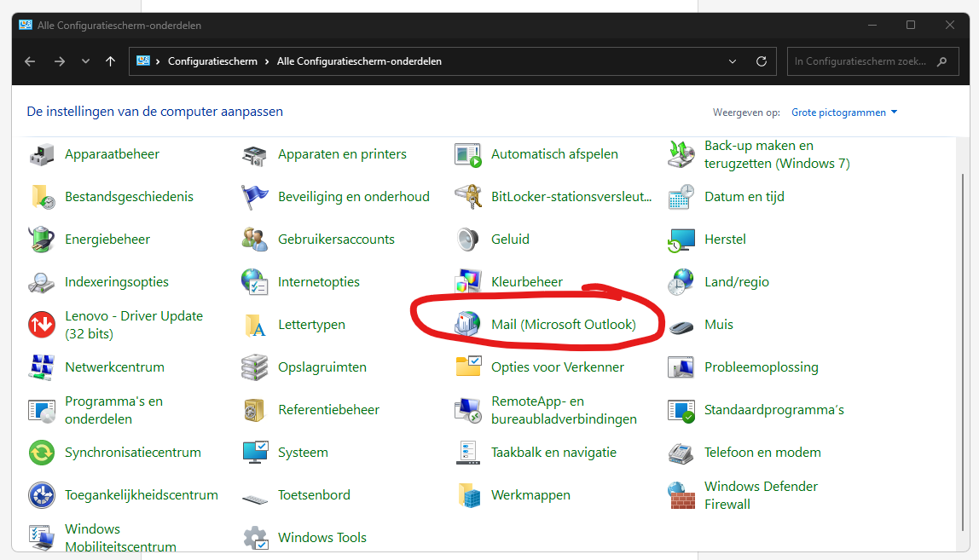
Task: Click the Datum en tijd link
Action: point(744,197)
